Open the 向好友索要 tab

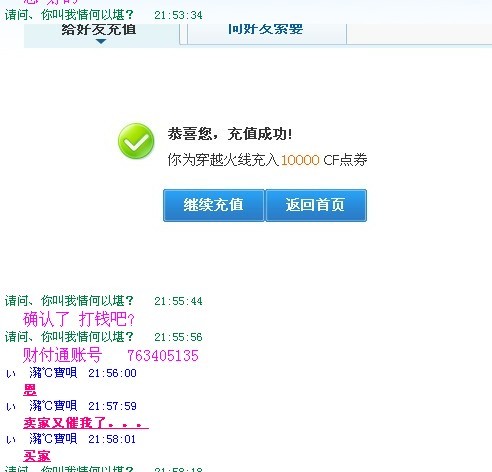point(267,34)
